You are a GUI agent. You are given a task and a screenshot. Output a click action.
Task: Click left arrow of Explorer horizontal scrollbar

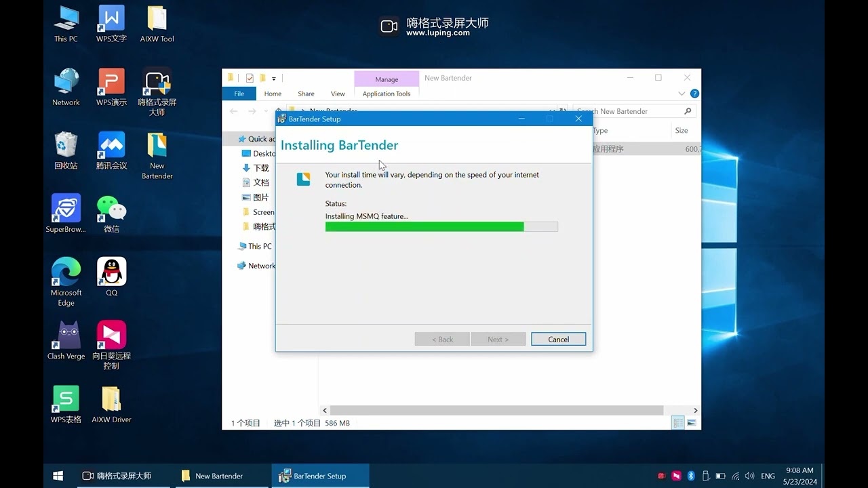(325, 410)
